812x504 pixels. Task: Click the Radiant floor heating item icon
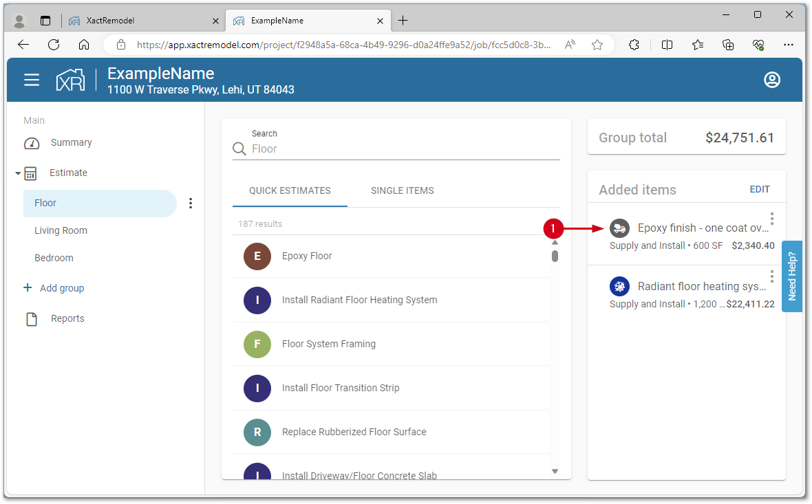click(619, 287)
